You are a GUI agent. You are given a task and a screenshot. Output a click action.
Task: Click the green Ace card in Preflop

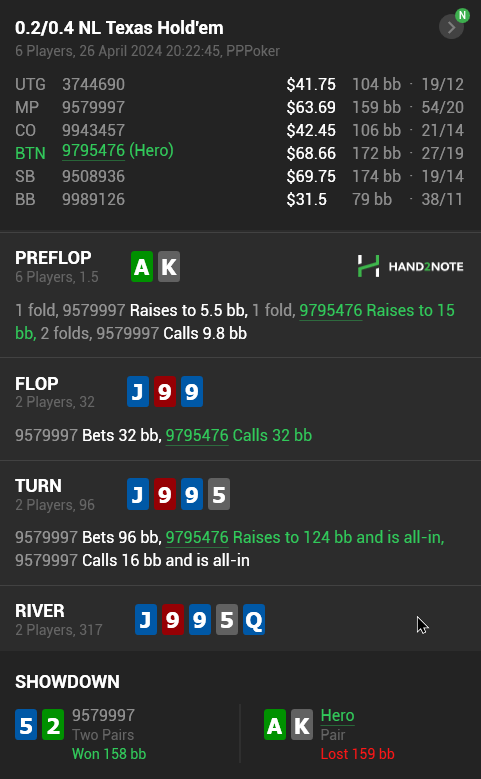(x=142, y=267)
